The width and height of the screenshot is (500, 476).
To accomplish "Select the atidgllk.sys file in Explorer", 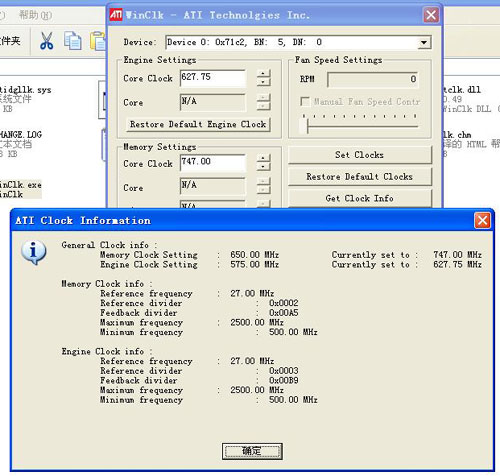I will [25, 99].
